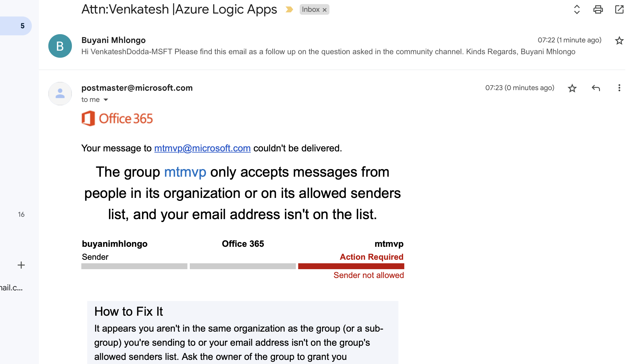Open the sidebar item showing count 16
Image resolution: width=630 pixels, height=364 pixels.
point(21,214)
